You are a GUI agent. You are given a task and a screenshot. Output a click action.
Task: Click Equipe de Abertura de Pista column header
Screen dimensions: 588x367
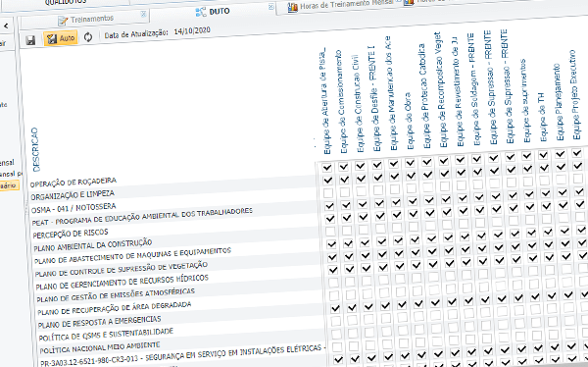tap(325, 101)
